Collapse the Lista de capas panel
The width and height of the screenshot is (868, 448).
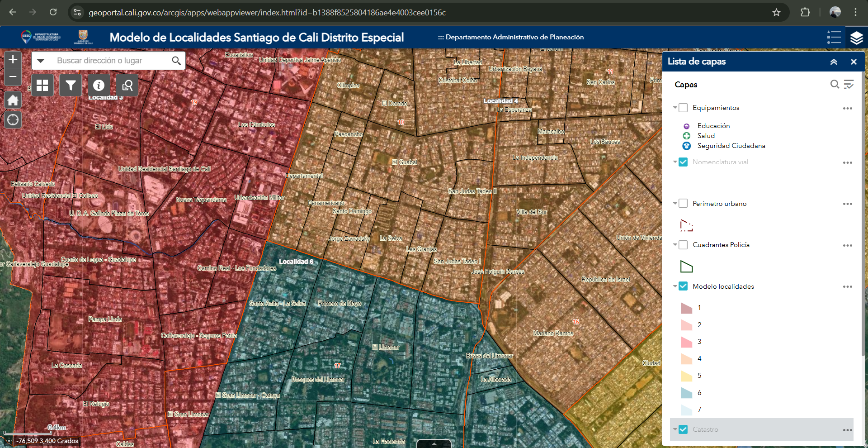[834, 62]
